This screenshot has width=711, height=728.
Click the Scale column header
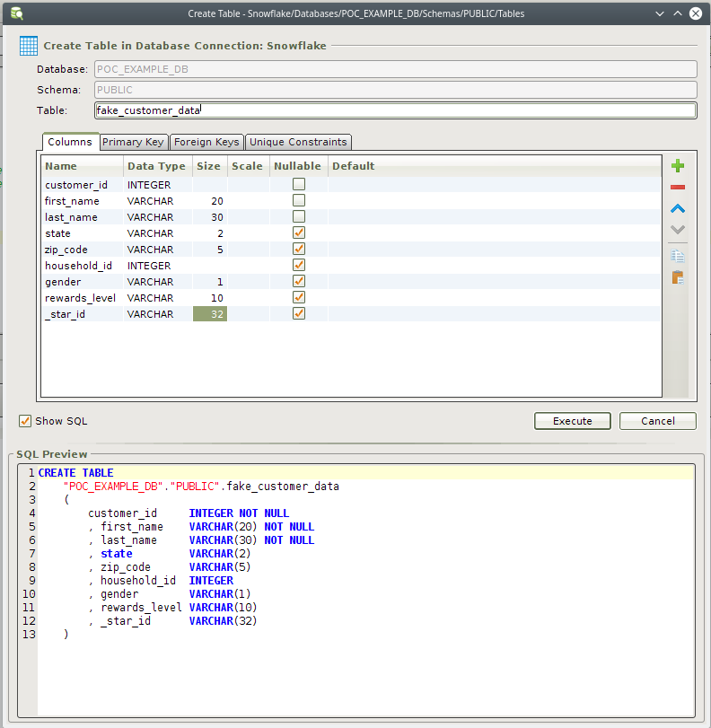click(x=249, y=166)
